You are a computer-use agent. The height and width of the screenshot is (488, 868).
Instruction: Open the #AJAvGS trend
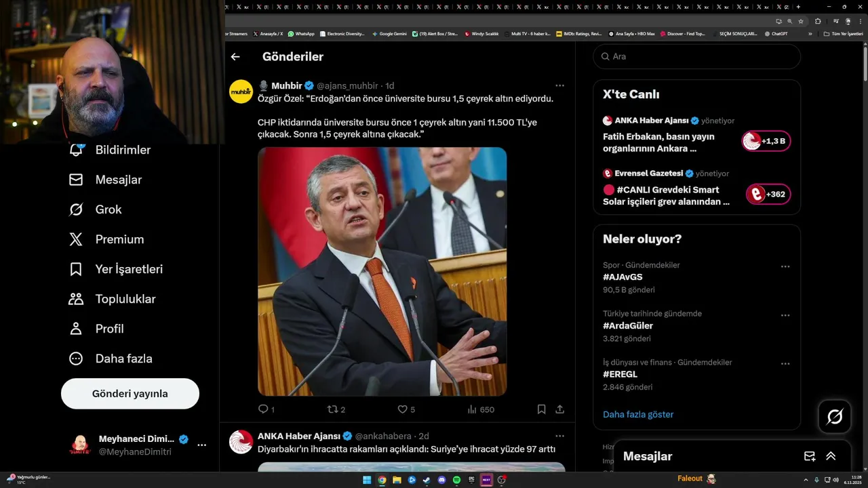click(623, 277)
